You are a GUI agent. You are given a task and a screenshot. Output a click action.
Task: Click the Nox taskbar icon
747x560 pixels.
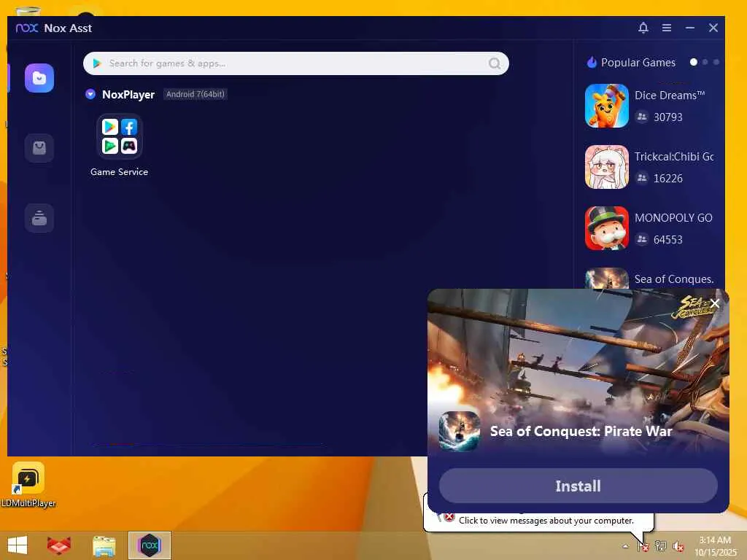pos(149,545)
